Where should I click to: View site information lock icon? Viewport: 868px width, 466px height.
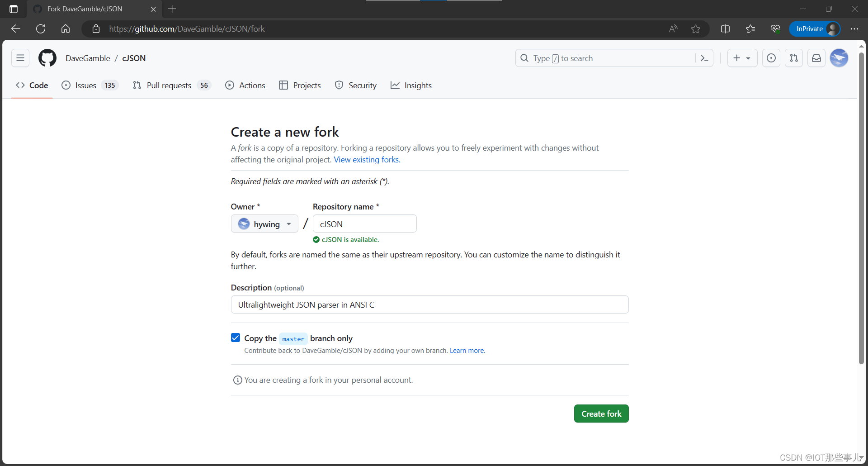96,29
